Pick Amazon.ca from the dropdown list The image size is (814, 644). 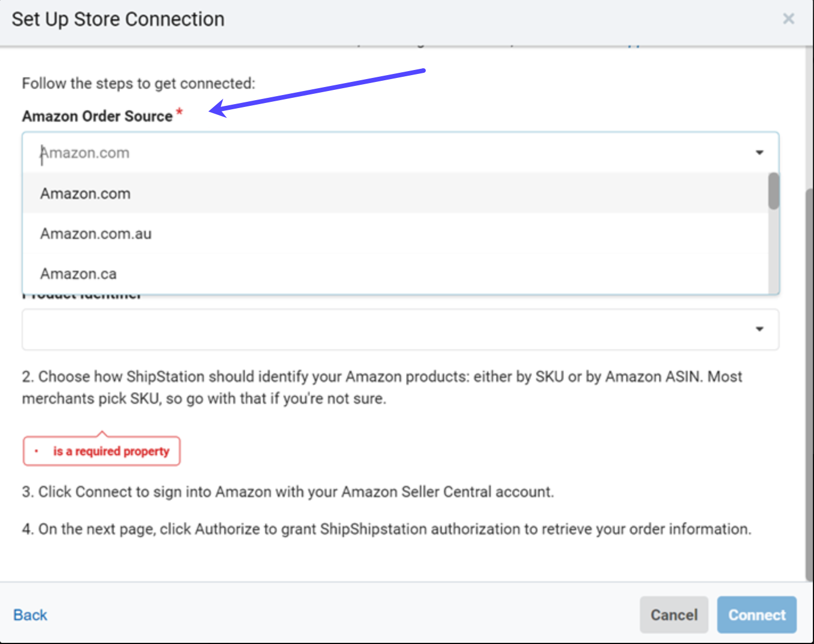point(396,274)
